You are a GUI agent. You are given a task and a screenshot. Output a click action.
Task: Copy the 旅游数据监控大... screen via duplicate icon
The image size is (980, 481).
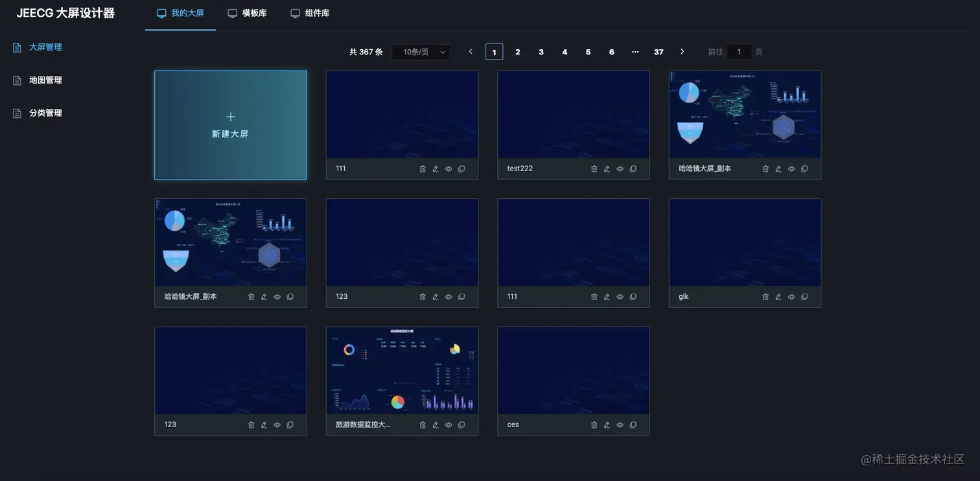(461, 425)
